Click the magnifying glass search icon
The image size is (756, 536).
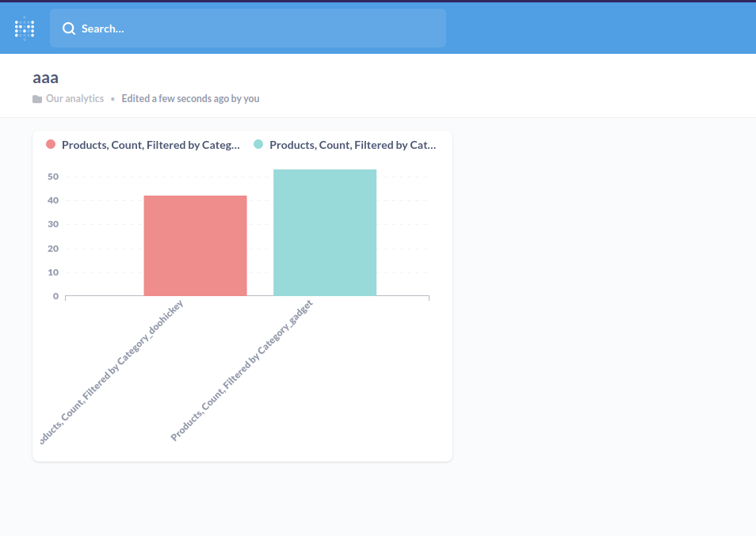(69, 29)
